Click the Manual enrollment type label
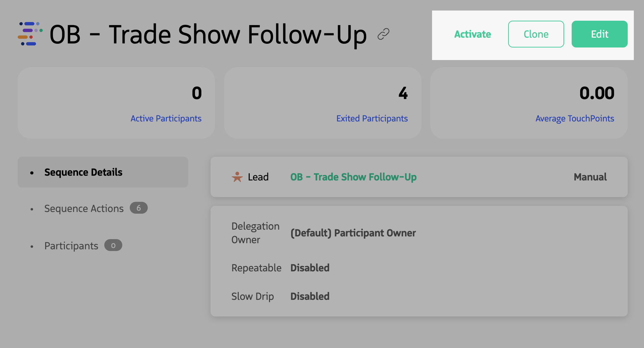 point(590,177)
